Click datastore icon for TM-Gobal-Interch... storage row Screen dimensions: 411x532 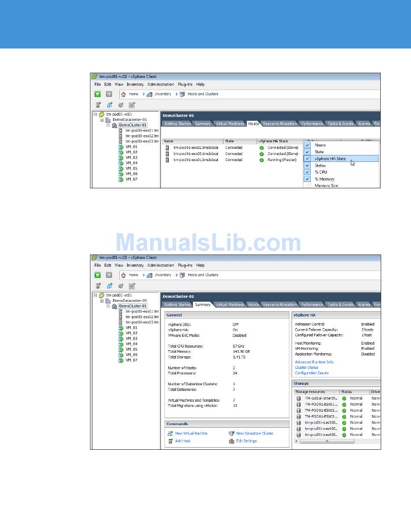299,398
